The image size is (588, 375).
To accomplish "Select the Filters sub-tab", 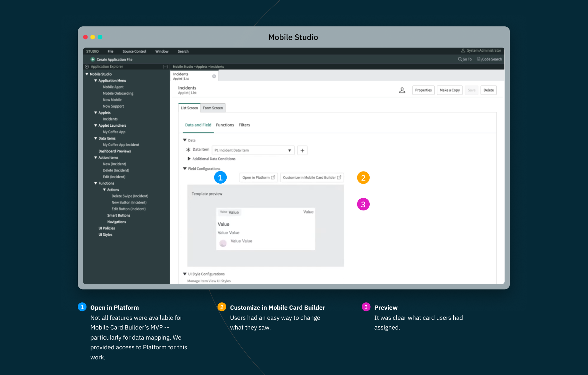I will (244, 125).
